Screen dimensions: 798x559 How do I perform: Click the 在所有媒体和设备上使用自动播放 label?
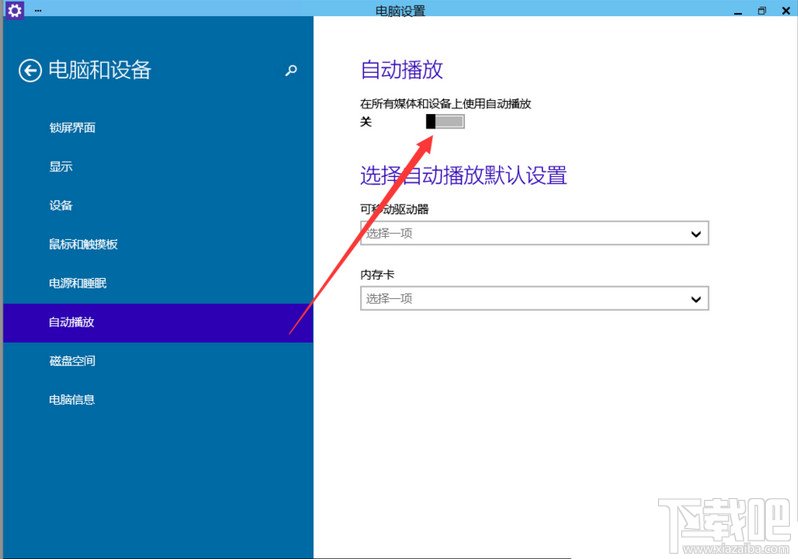[x=446, y=104]
